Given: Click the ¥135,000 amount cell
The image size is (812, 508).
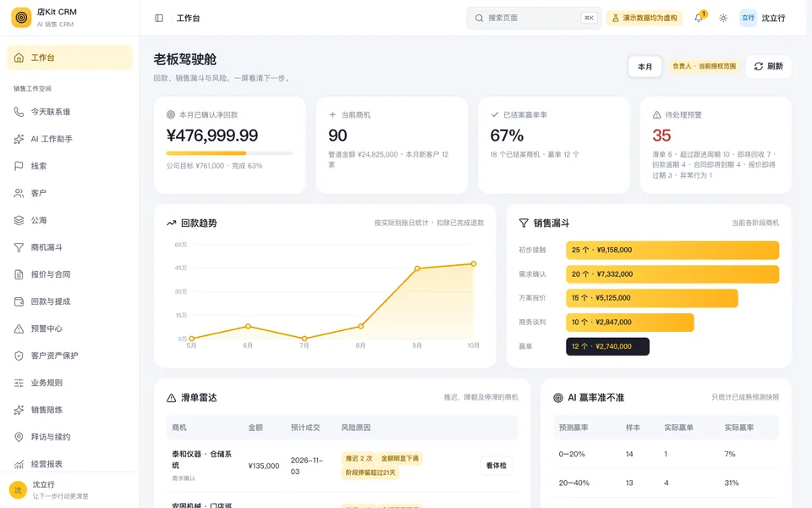Looking at the screenshot, I should point(264,466).
